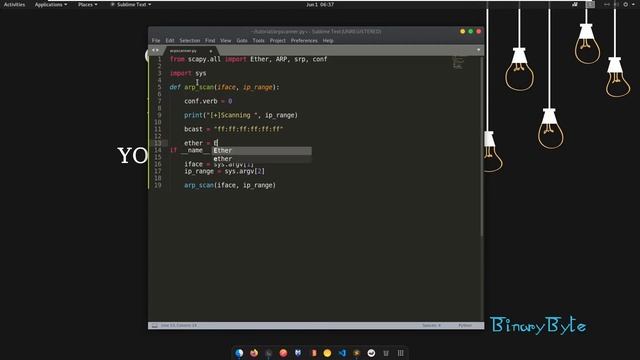Open the Edit menu
Image resolution: width=640 pixels, height=360 pixels.
(x=170, y=41)
